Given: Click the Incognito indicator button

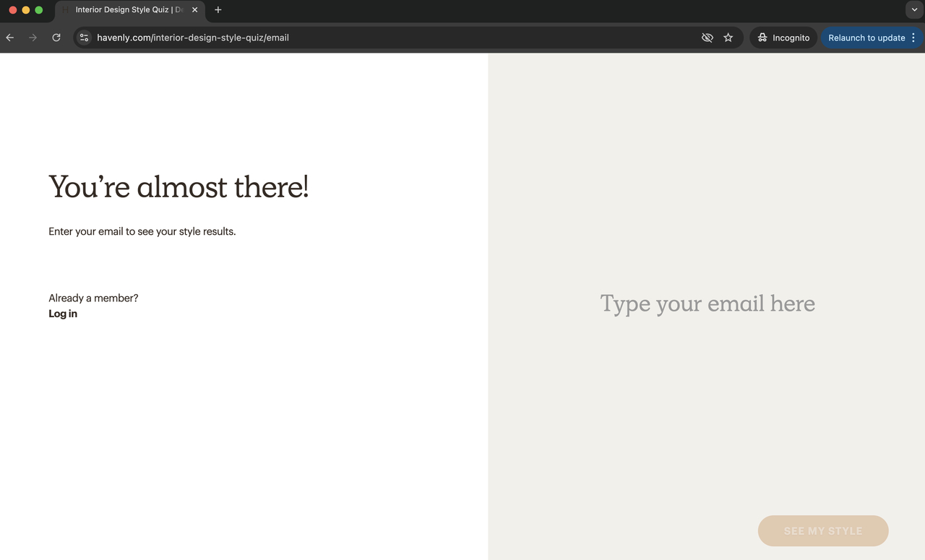Looking at the screenshot, I should pyautogui.click(x=783, y=38).
